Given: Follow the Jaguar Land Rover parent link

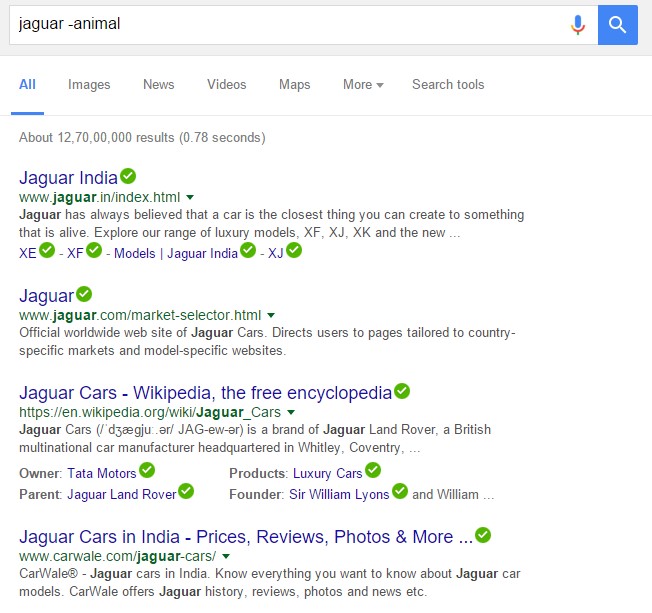Looking at the screenshot, I should pos(122,494).
